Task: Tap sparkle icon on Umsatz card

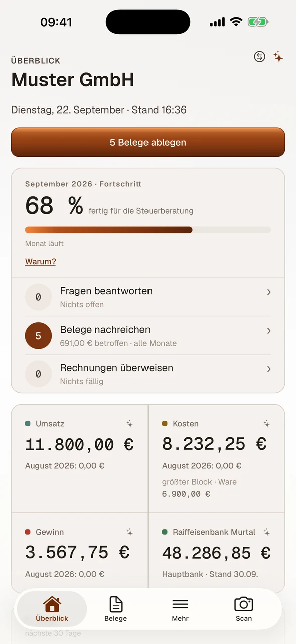Action: click(130, 424)
